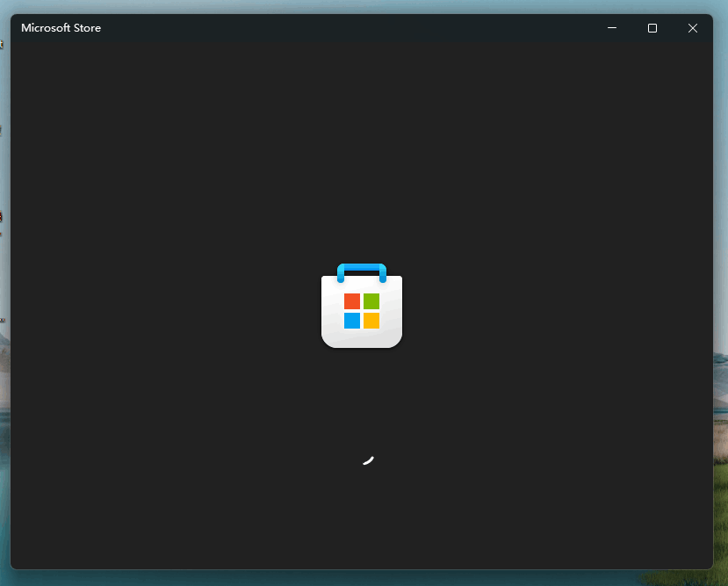This screenshot has height=586, width=728.
Task: Minimize the Microsoft Store window
Action: pos(612,28)
